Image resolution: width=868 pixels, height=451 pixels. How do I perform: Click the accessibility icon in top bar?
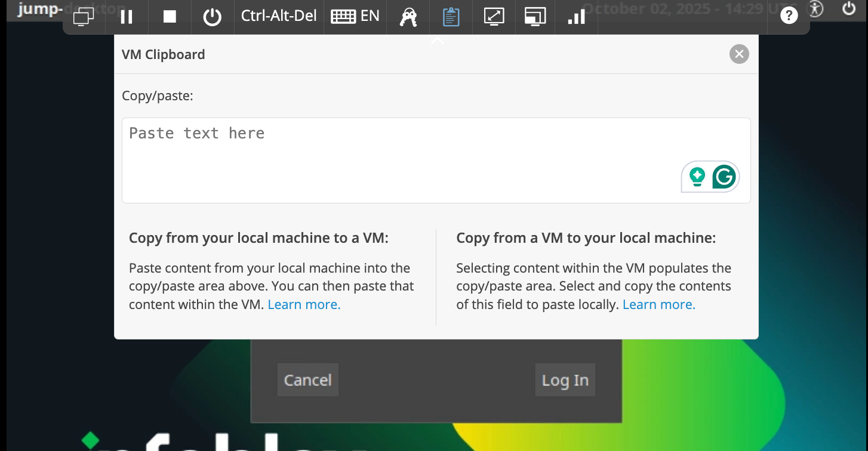(815, 8)
